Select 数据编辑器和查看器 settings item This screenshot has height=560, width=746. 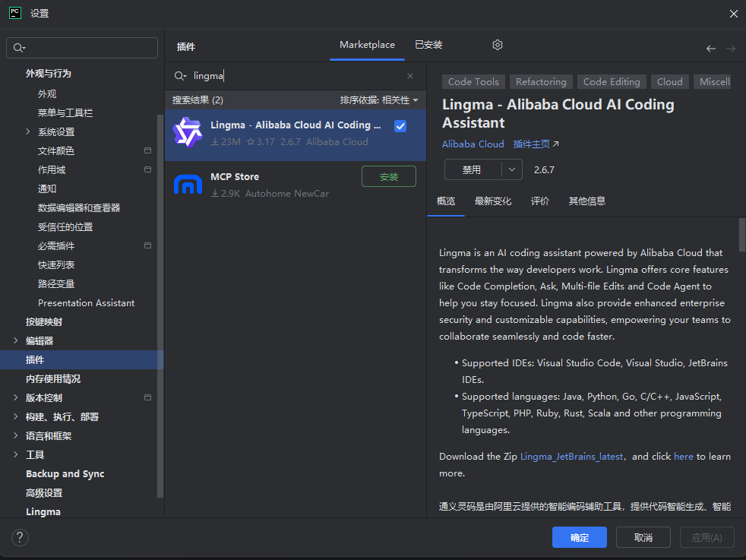pos(79,208)
